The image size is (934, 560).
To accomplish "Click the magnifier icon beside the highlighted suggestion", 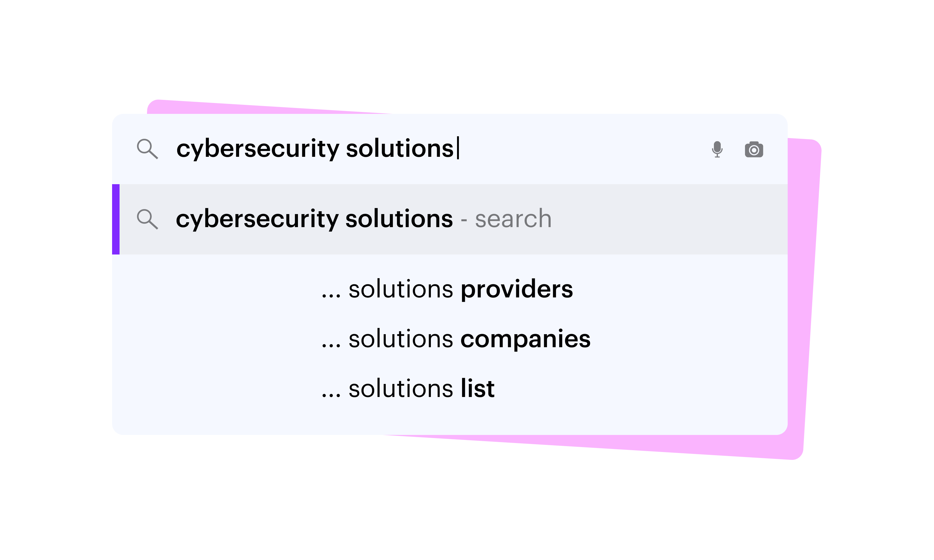I will tap(147, 219).
